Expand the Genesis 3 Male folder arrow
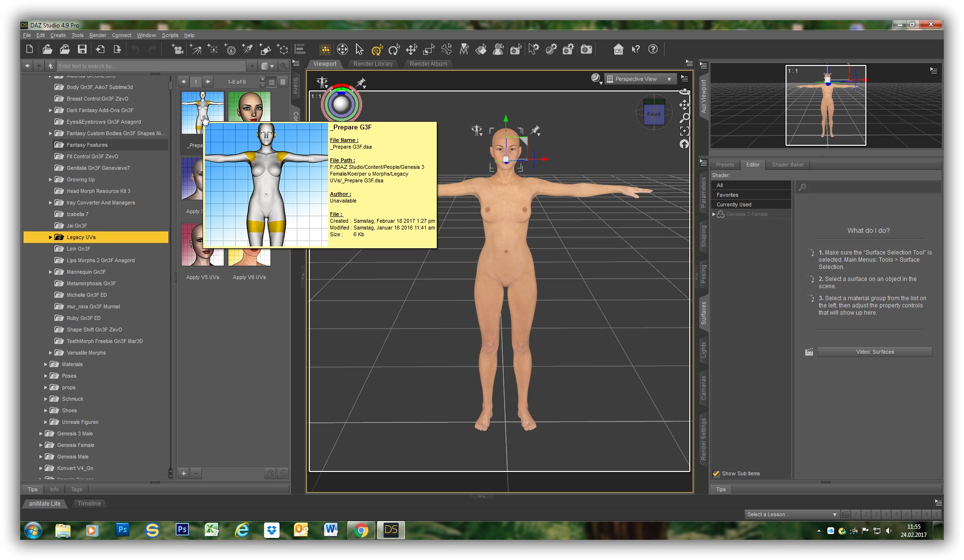964x560 pixels. click(40, 433)
